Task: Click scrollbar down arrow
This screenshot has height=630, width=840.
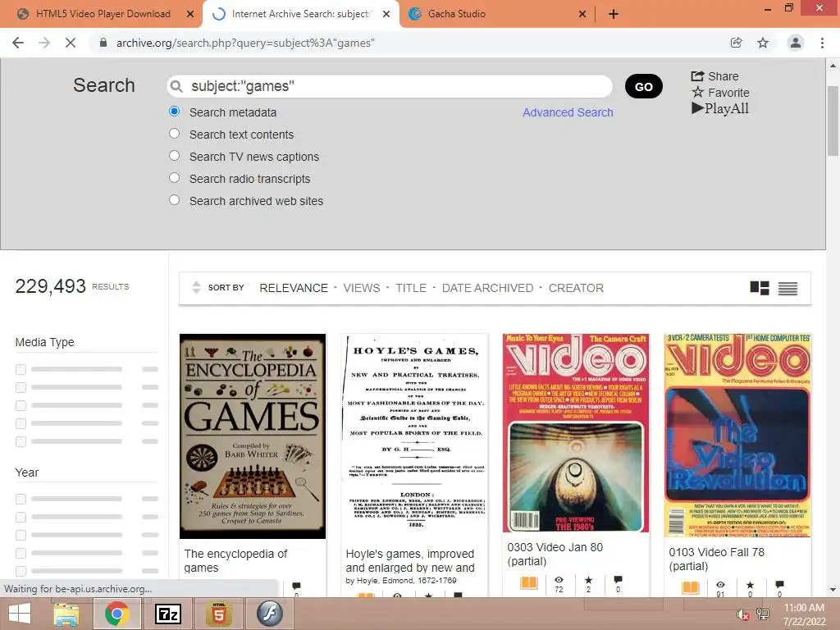Action: point(833,590)
